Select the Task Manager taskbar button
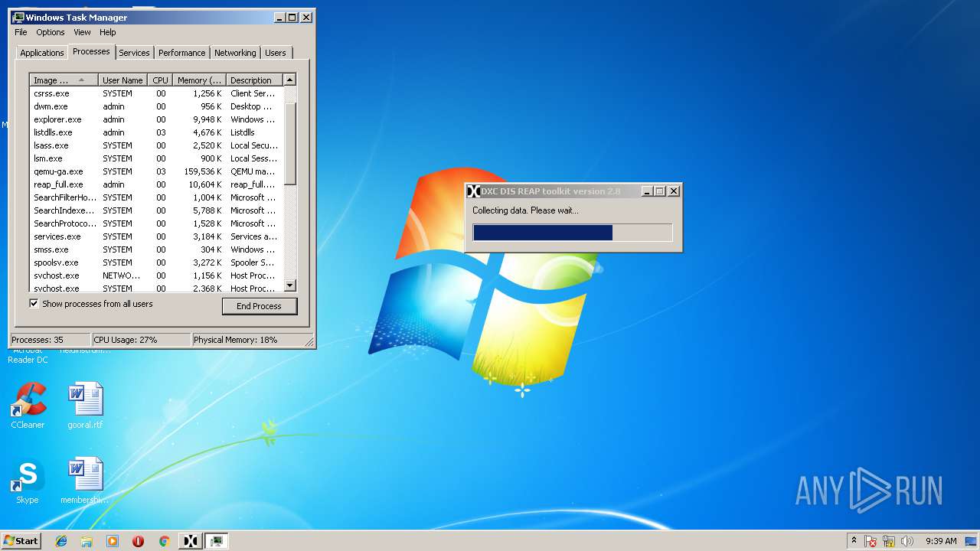980x551 pixels. click(x=217, y=541)
